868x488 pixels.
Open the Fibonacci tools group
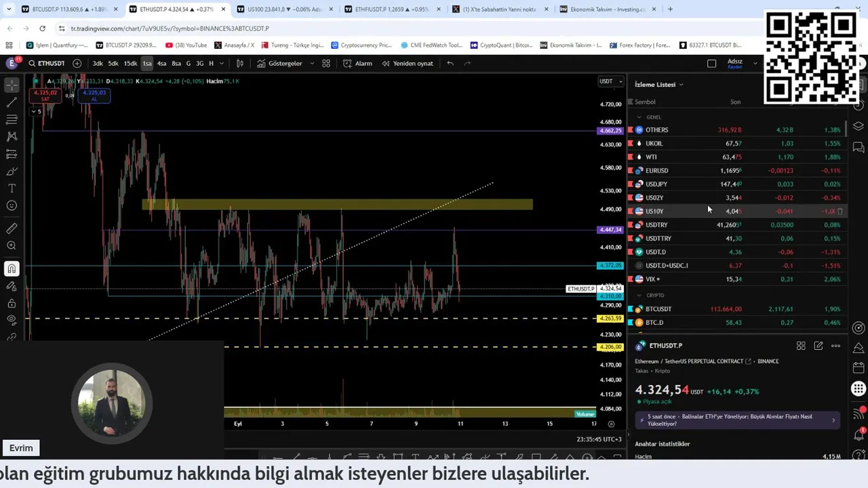click(12, 119)
